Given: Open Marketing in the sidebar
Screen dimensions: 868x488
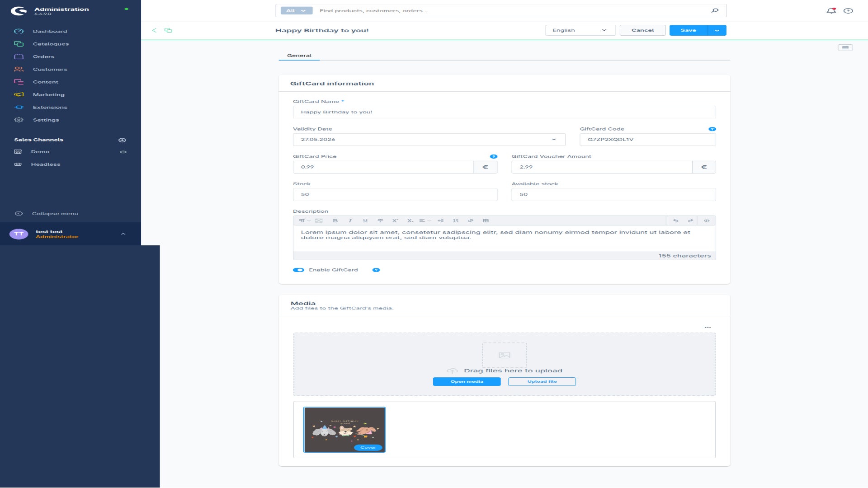Looking at the screenshot, I should [x=48, y=94].
